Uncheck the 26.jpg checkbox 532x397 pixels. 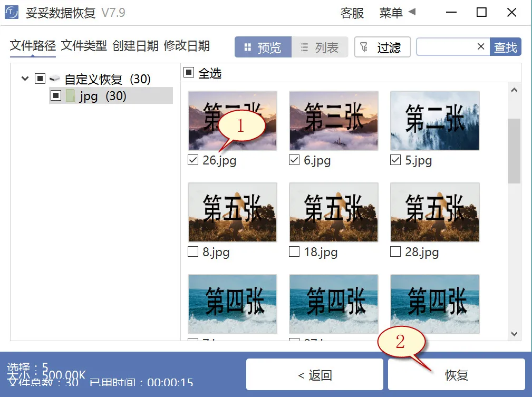click(193, 161)
